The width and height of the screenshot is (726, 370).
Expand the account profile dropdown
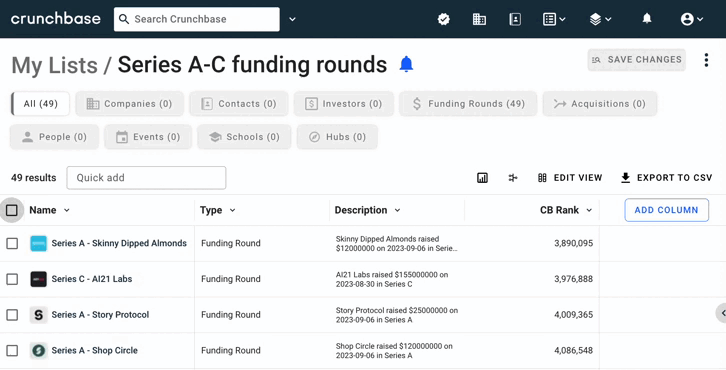click(692, 19)
